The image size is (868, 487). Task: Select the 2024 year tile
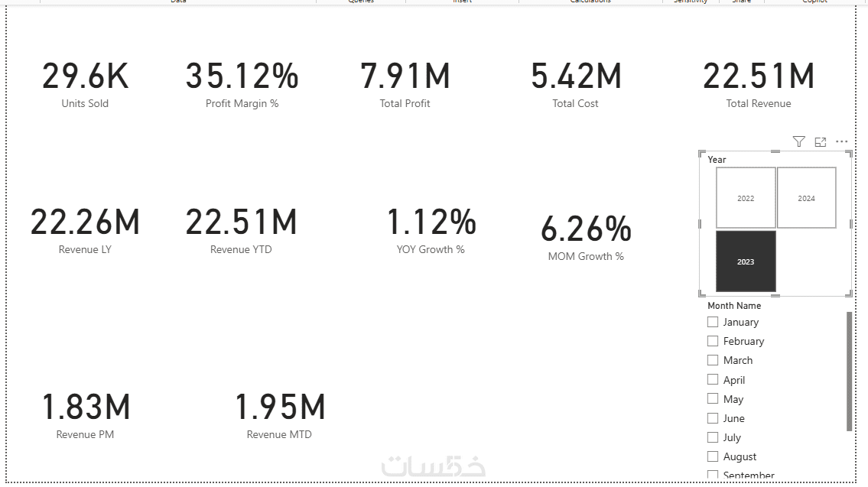click(x=806, y=198)
